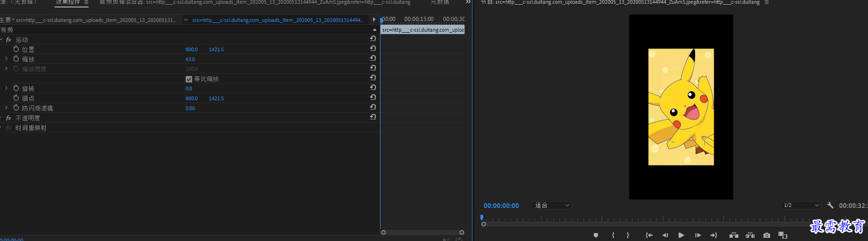Expand the 防闪烁滤镜 parameter
This screenshot has width=868, height=241.
pos(6,108)
